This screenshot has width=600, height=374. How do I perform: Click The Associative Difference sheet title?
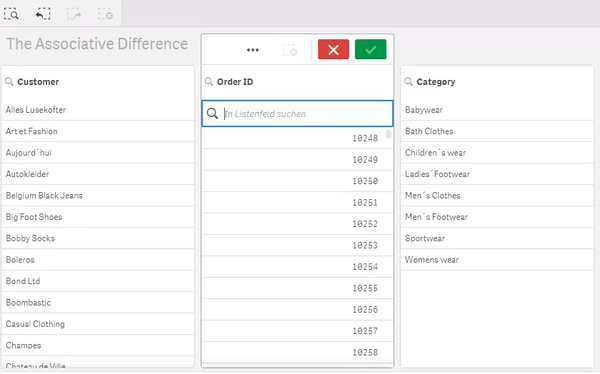click(97, 44)
